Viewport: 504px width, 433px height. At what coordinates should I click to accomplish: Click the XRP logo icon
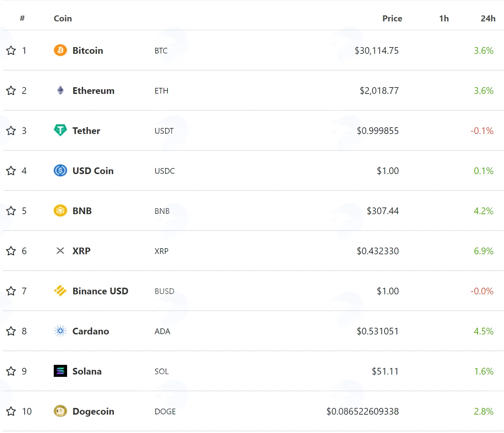(x=60, y=251)
